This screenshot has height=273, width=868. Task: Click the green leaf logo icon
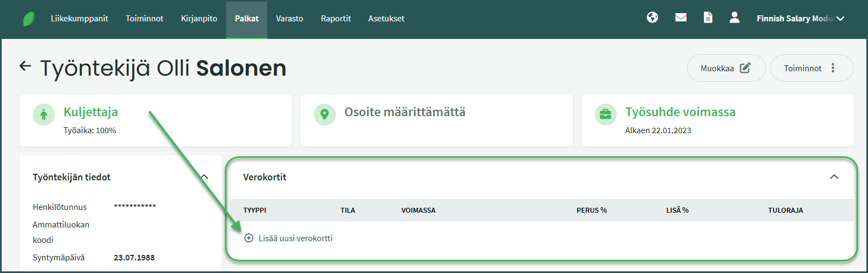click(29, 19)
